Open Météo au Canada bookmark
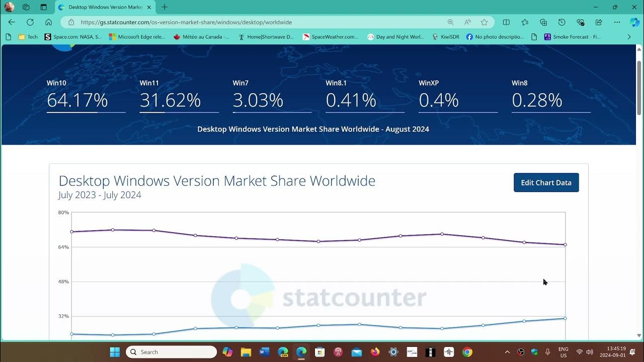The width and height of the screenshot is (644, 362). pyautogui.click(x=201, y=37)
